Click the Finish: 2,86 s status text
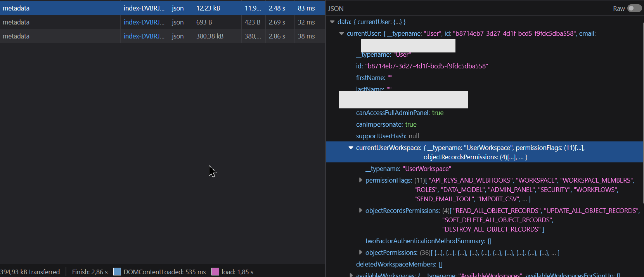Image resolution: width=644 pixels, height=277 pixels. (90, 272)
